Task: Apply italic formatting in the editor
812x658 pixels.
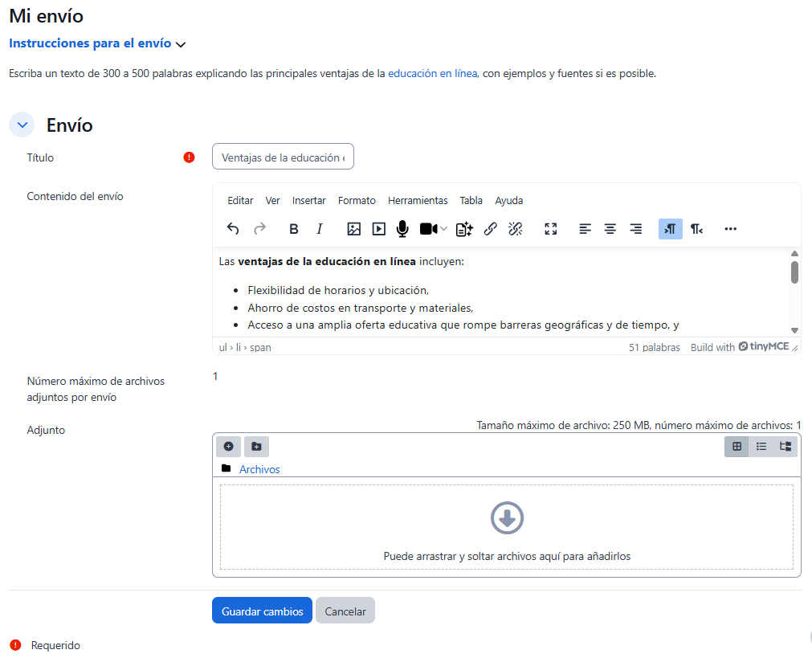Action: point(320,229)
